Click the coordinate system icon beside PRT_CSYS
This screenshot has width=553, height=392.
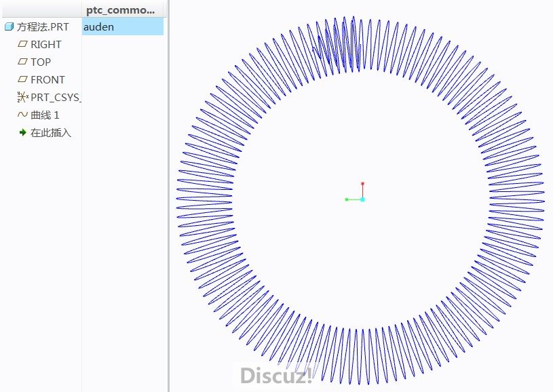click(x=23, y=97)
